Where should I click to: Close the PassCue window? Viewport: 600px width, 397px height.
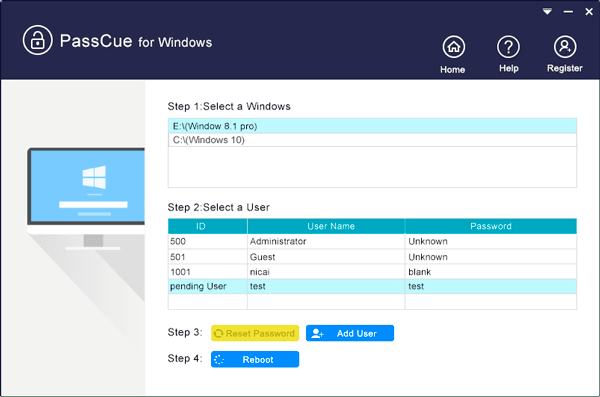click(x=589, y=12)
